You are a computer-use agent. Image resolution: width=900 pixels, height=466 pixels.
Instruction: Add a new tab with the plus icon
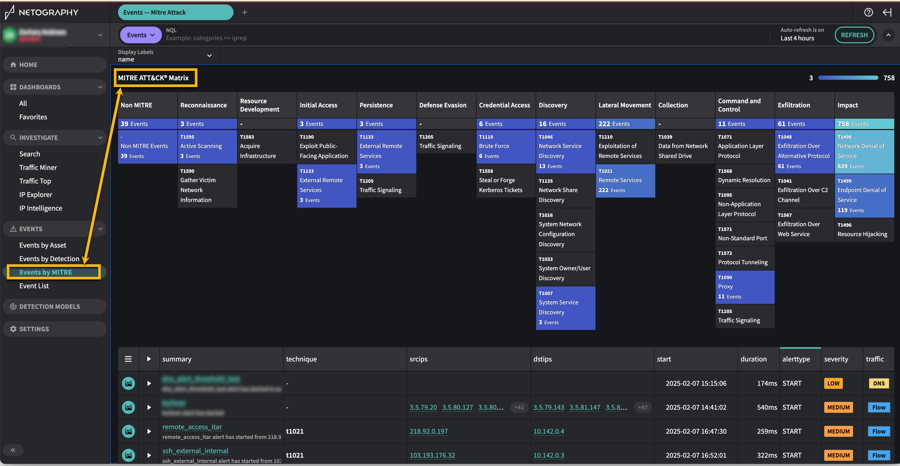(244, 13)
